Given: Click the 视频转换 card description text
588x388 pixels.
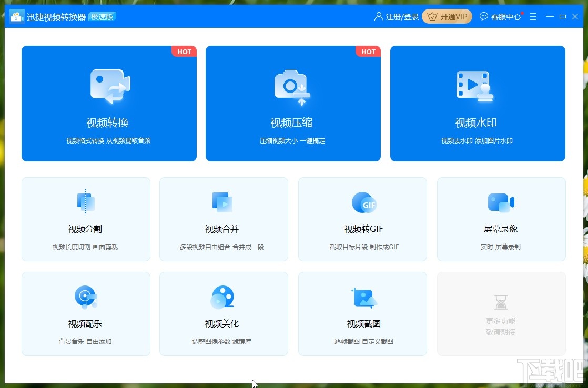Looking at the screenshot, I should click(x=109, y=141).
